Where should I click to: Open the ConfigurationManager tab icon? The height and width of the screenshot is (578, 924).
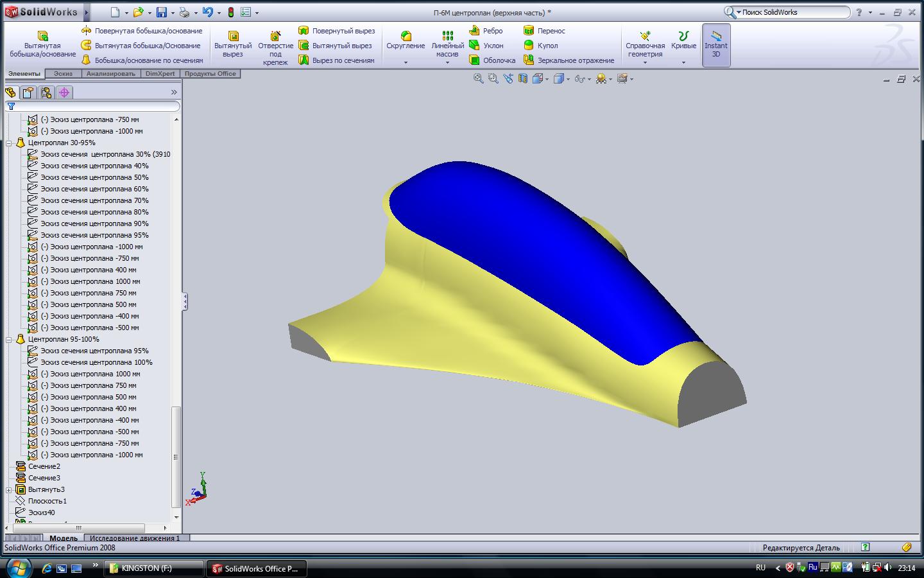pyautogui.click(x=46, y=92)
